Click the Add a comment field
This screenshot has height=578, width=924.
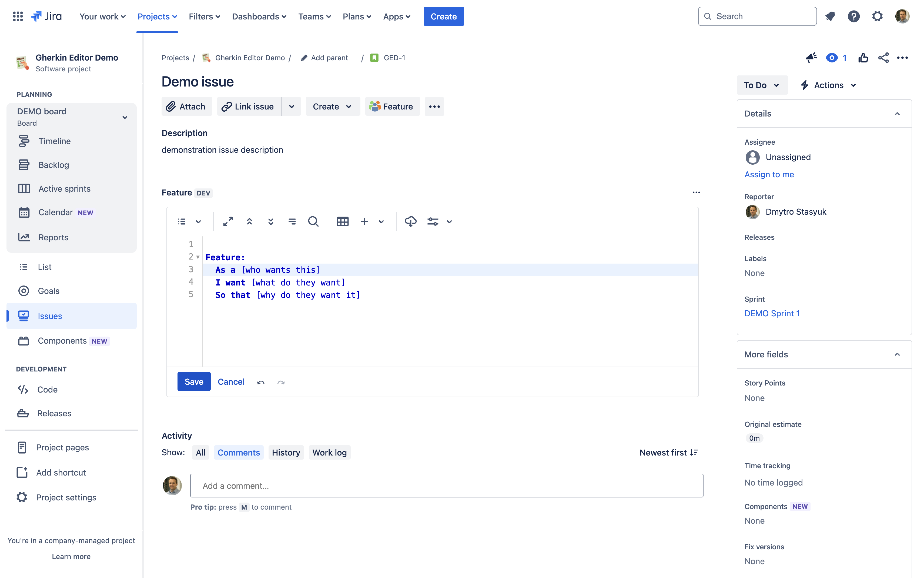[x=447, y=486]
